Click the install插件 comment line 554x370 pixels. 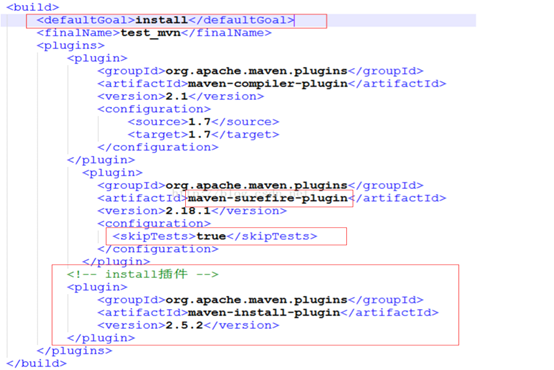pyautogui.click(x=143, y=274)
